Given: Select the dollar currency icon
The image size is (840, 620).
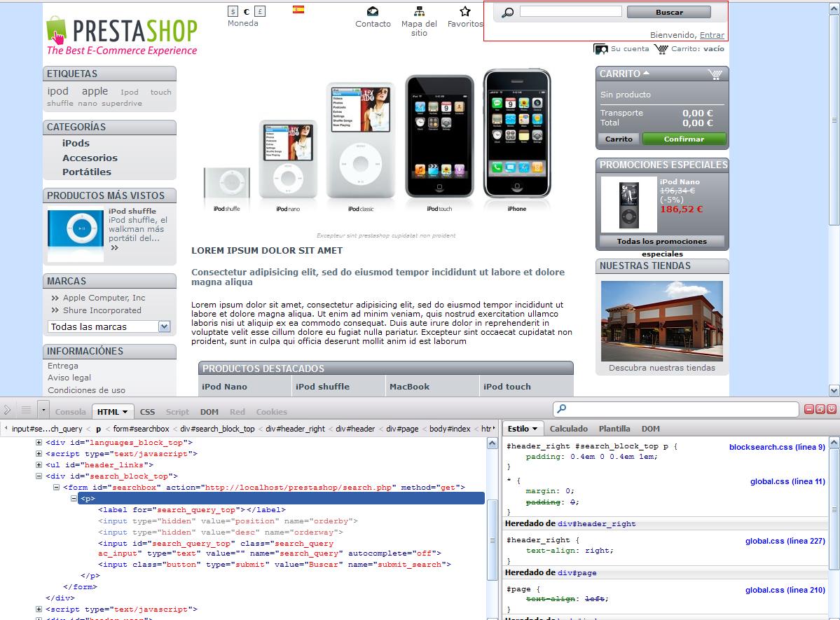Looking at the screenshot, I should [233, 11].
